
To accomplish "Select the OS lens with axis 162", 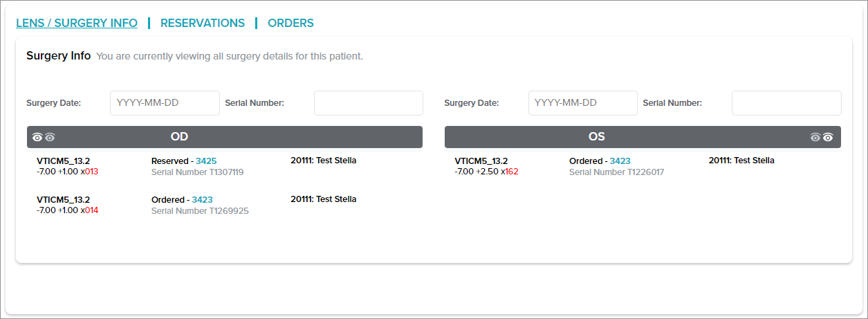I will [x=481, y=161].
